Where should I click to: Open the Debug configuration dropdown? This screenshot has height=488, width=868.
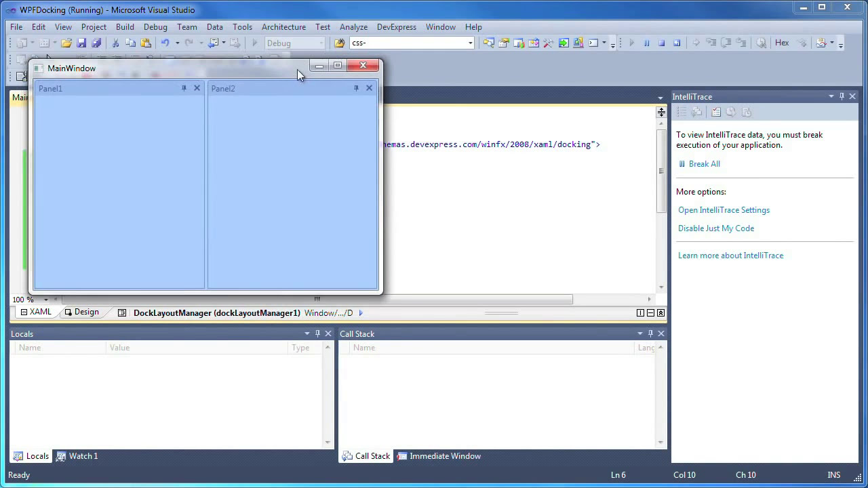coord(321,43)
